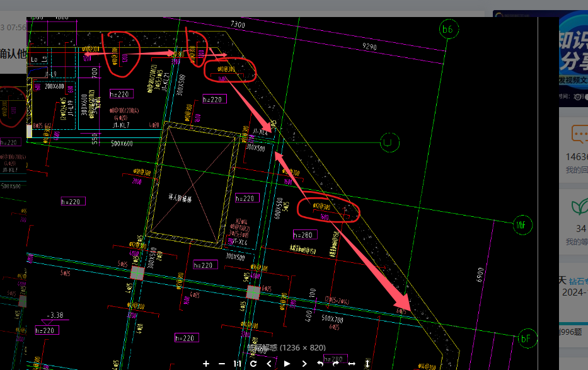Zoom out with the minus icon

click(x=222, y=364)
